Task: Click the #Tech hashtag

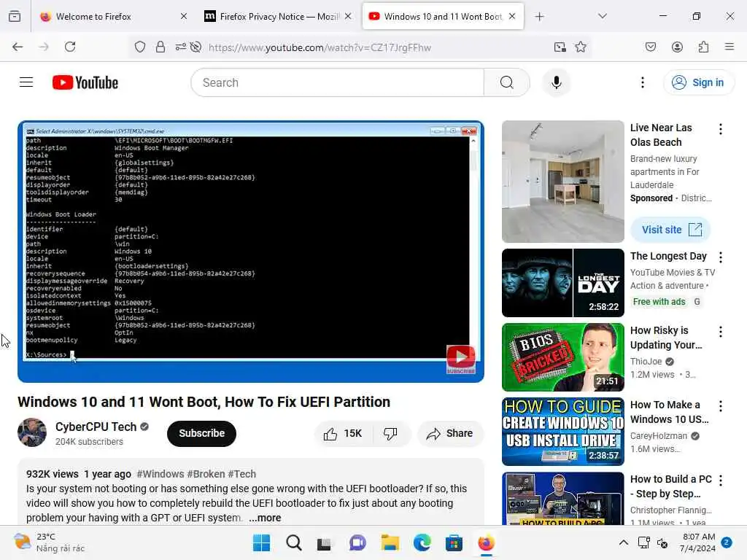Action: tap(241, 474)
